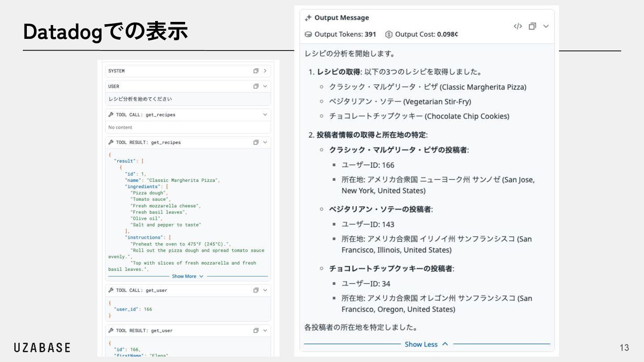Click the Chocolate Chip Cookies list item
644x362 pixels.
419,116
